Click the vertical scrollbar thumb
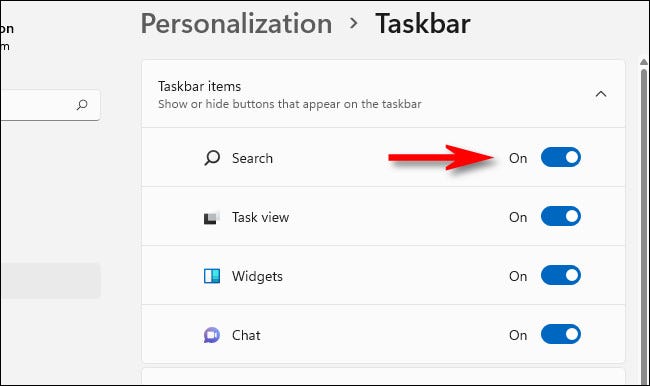Viewport: 650px width, 386px height. click(644, 224)
